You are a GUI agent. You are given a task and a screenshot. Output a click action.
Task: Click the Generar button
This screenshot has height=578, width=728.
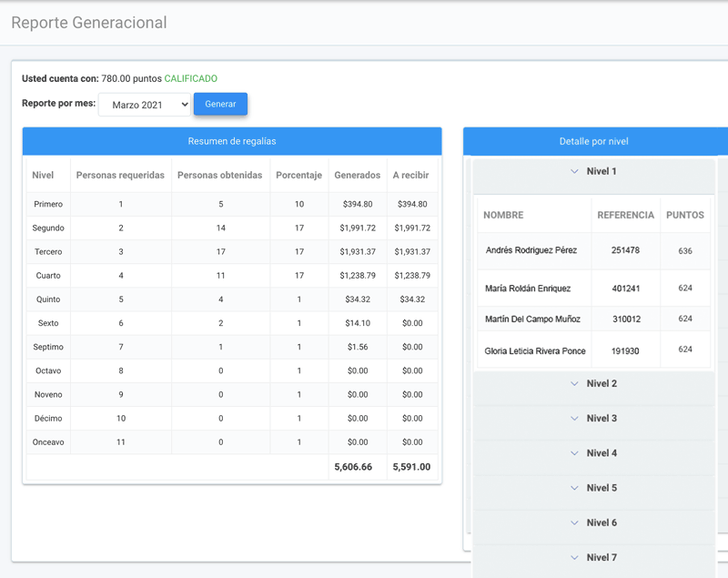click(x=220, y=105)
